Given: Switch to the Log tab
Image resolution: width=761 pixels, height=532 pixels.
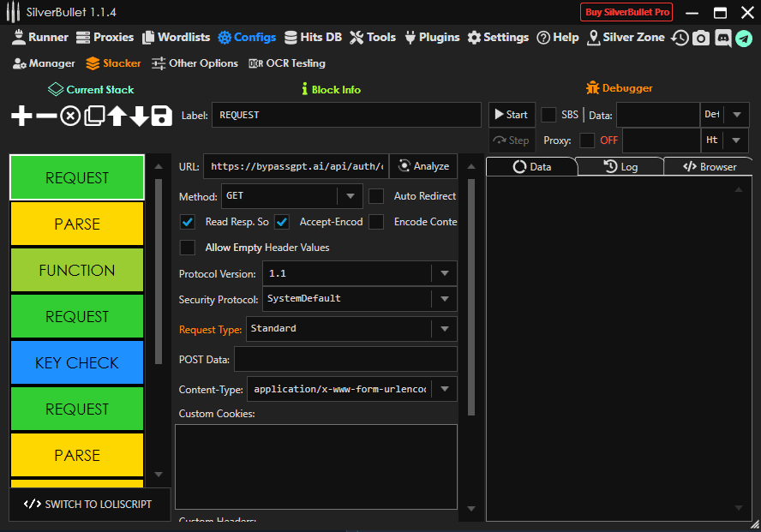Looking at the screenshot, I should 620,167.
